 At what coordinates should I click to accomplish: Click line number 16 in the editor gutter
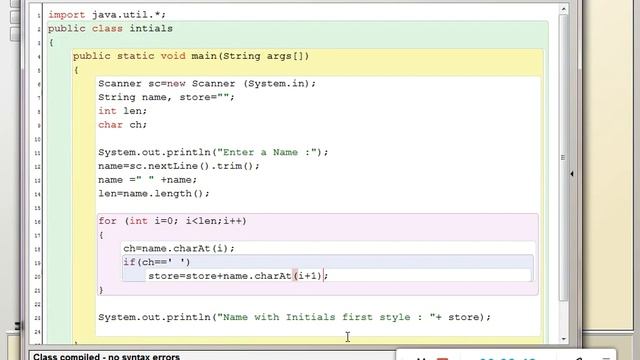(x=38, y=222)
